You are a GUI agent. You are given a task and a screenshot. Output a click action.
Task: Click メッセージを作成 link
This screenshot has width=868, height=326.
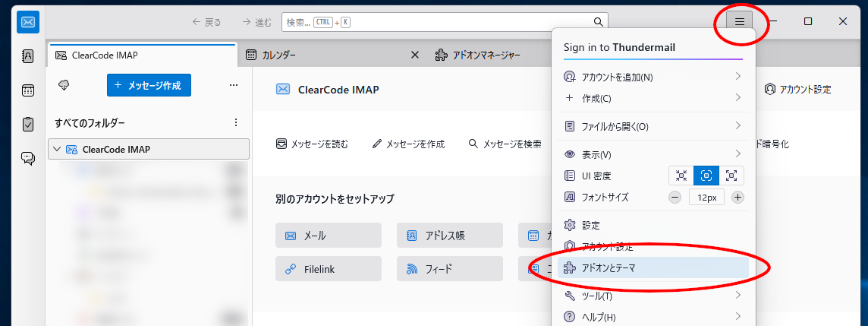click(409, 144)
